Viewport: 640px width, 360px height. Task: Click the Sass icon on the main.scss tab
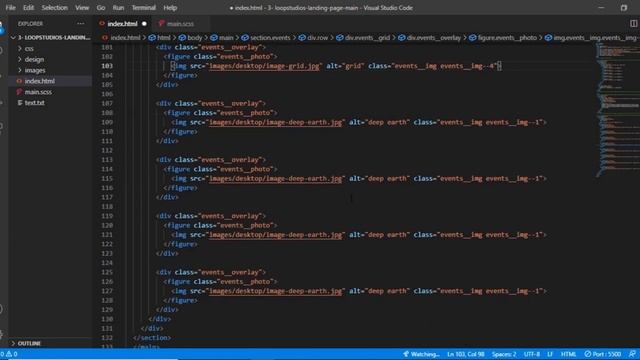click(162, 24)
